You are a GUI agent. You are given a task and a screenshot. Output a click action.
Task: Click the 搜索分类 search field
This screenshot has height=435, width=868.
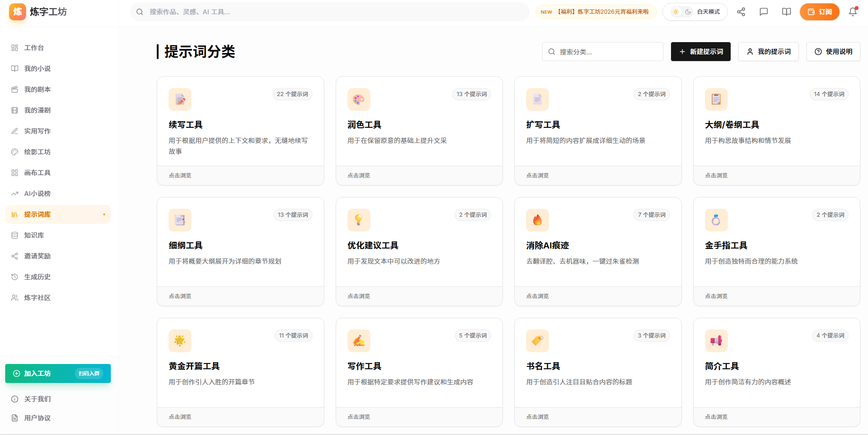pos(602,52)
